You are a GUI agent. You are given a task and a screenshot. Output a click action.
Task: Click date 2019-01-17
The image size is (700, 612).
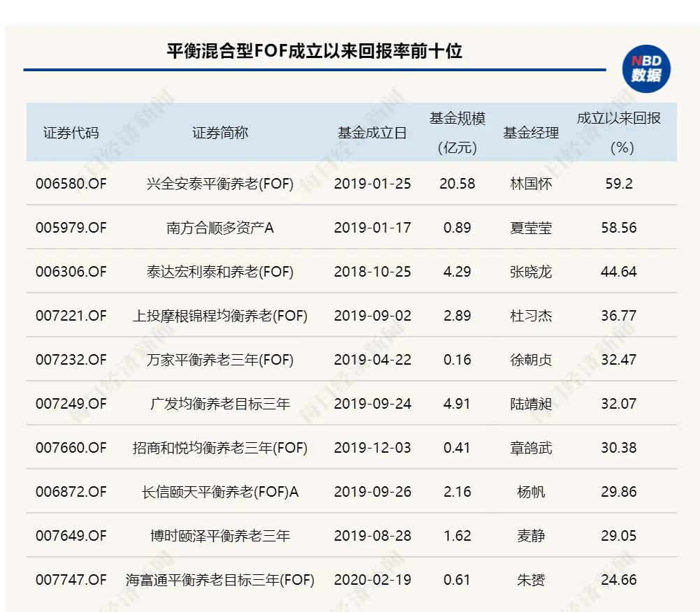372,228
